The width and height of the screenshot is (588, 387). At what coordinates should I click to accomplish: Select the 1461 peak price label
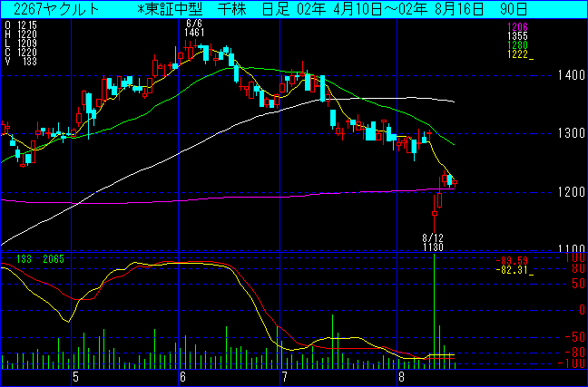194,33
